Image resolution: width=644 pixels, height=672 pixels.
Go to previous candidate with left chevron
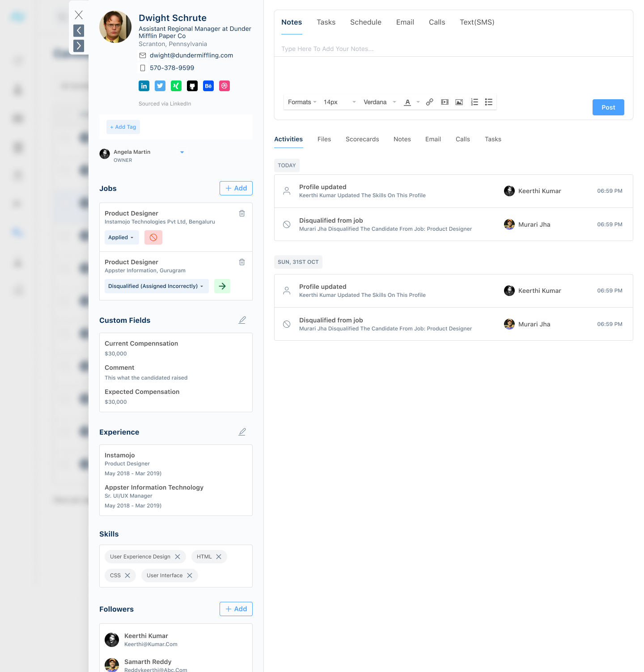(x=79, y=30)
